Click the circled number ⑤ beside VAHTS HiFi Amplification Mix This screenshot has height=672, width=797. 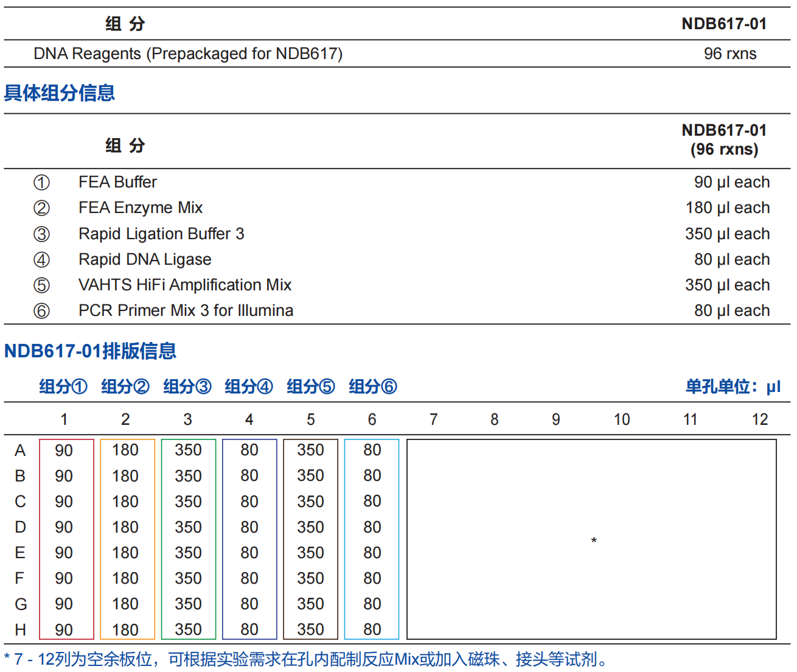tap(40, 285)
